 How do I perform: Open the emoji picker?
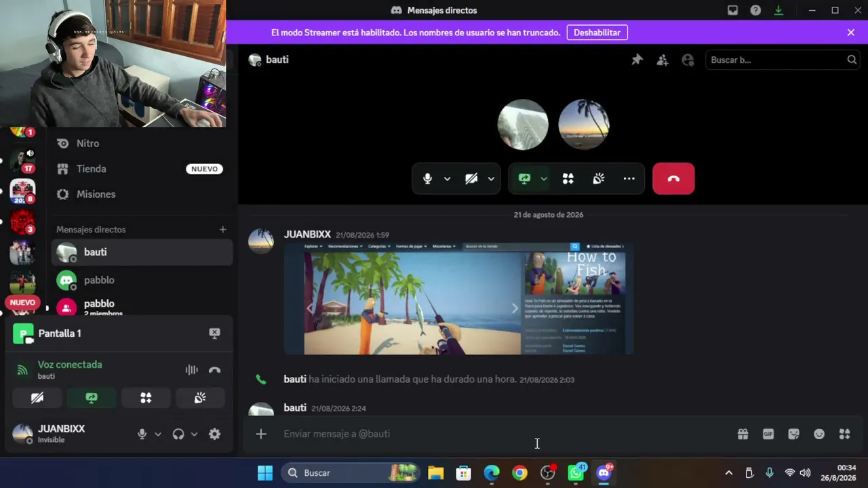(x=819, y=434)
